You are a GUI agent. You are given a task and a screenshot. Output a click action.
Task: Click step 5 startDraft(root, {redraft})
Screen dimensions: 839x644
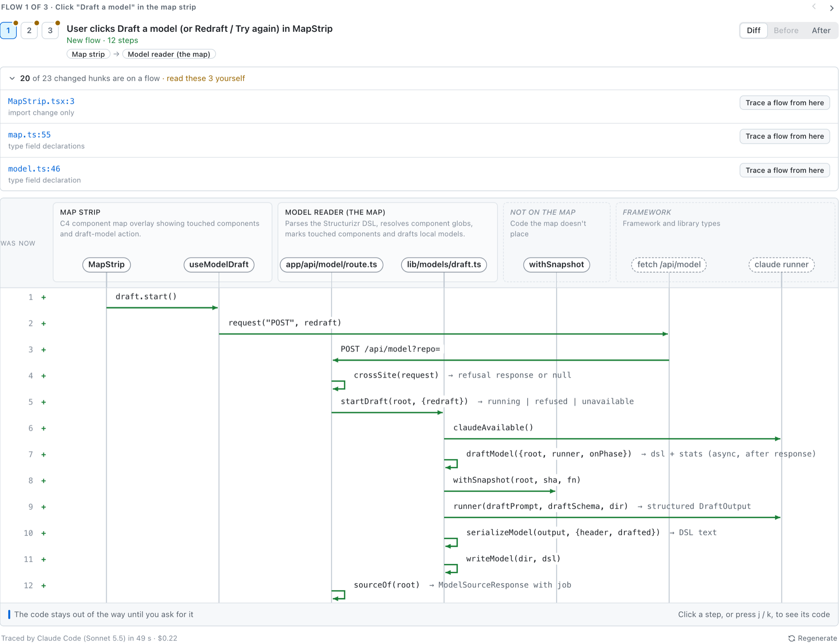click(404, 402)
